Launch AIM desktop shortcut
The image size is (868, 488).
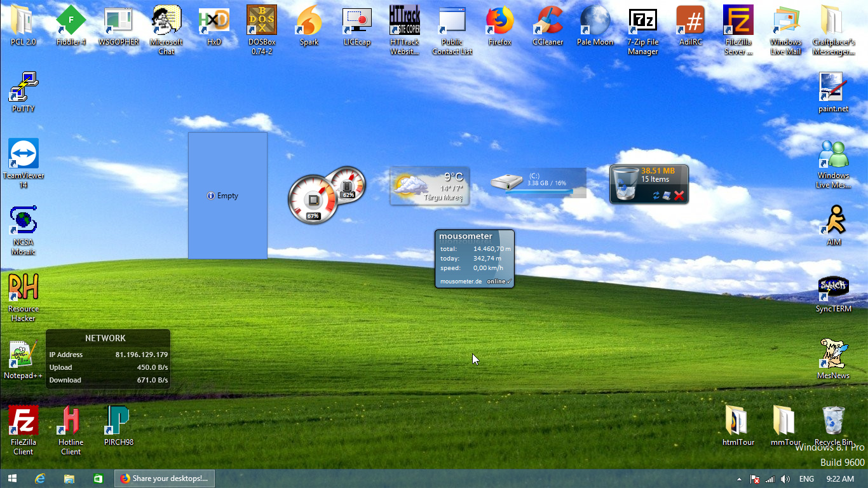tap(833, 226)
